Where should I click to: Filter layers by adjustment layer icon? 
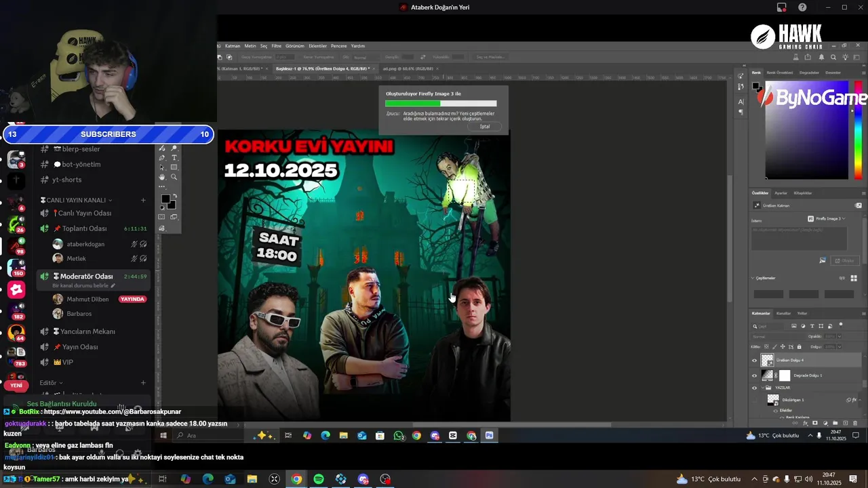point(803,326)
